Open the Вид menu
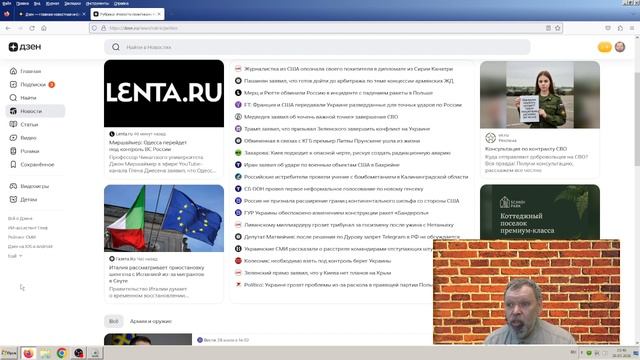Screen dimensions: 640x360 [x=37, y=3]
